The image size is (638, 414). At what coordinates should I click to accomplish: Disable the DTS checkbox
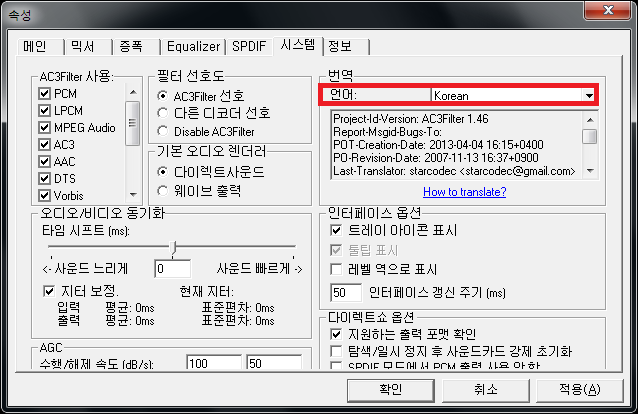tap(44, 179)
